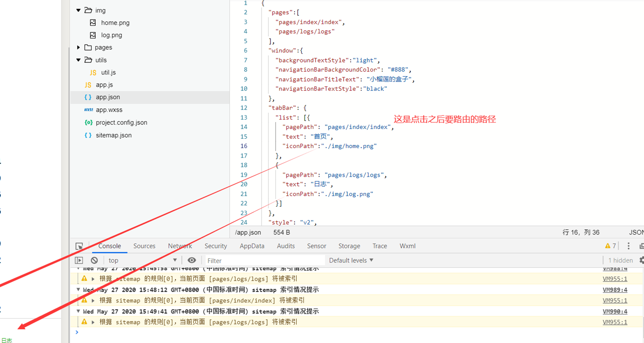Switch to the Audits tab

point(286,246)
